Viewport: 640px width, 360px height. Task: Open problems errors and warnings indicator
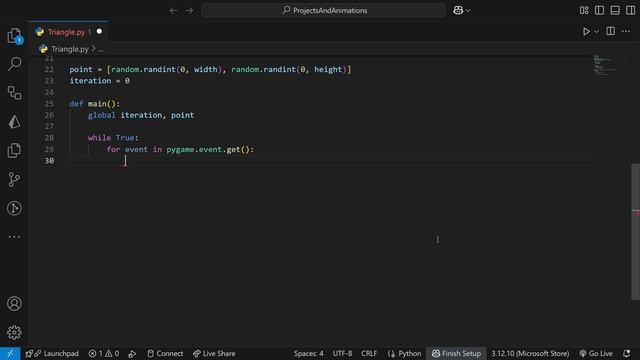(x=104, y=353)
